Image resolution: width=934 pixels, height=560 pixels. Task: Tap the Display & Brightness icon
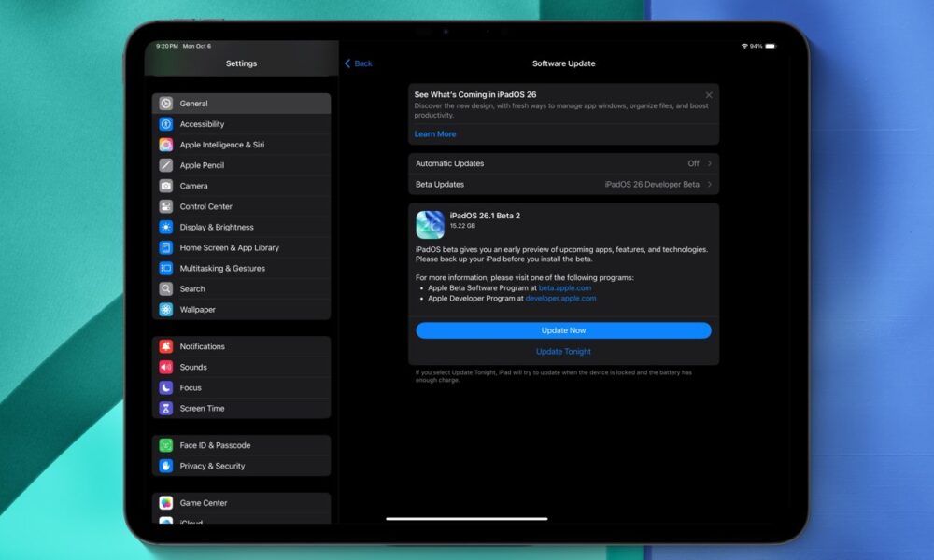click(x=165, y=227)
